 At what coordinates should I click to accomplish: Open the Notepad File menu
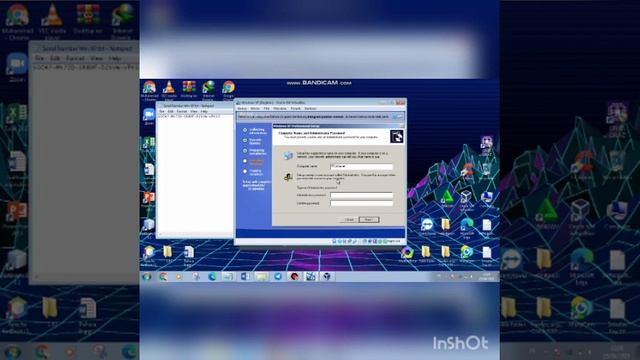pyautogui.click(x=162, y=111)
